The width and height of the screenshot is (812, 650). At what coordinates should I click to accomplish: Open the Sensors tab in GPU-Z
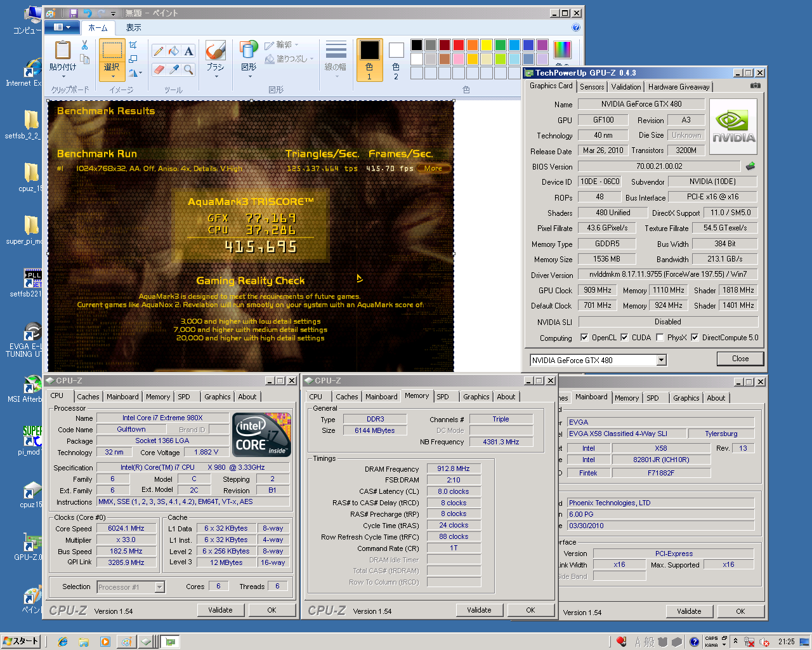coord(592,87)
